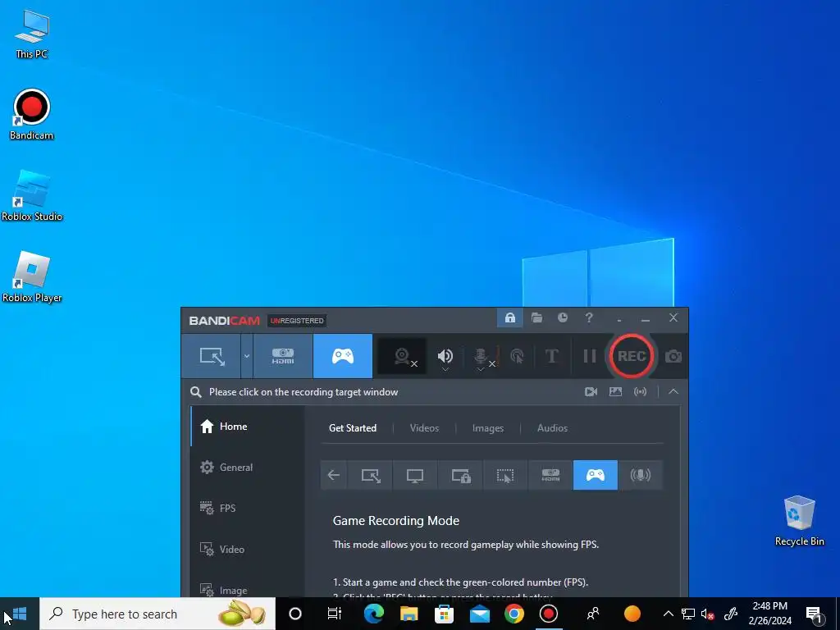Open help question mark icon
840x630 pixels.
click(589, 318)
